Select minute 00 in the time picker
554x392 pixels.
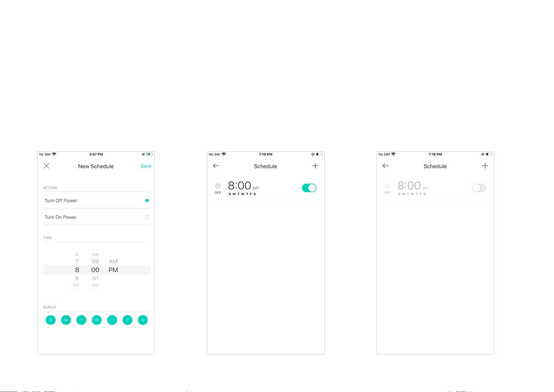coord(95,270)
